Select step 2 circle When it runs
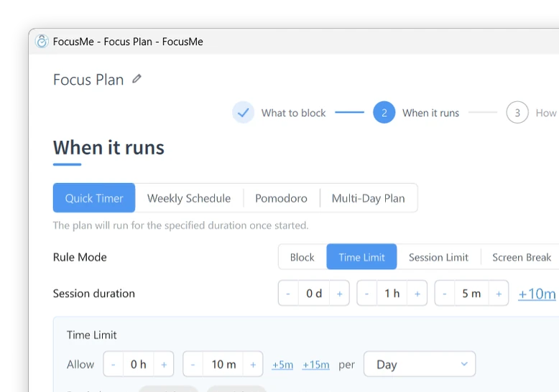This screenshot has width=559, height=392. coord(384,113)
